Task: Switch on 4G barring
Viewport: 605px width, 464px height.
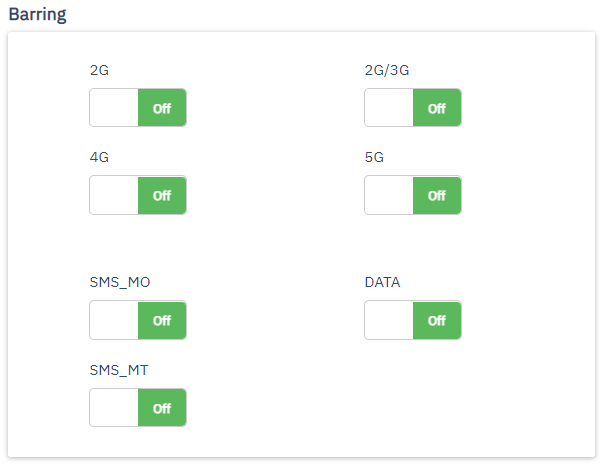Action: 138,196
